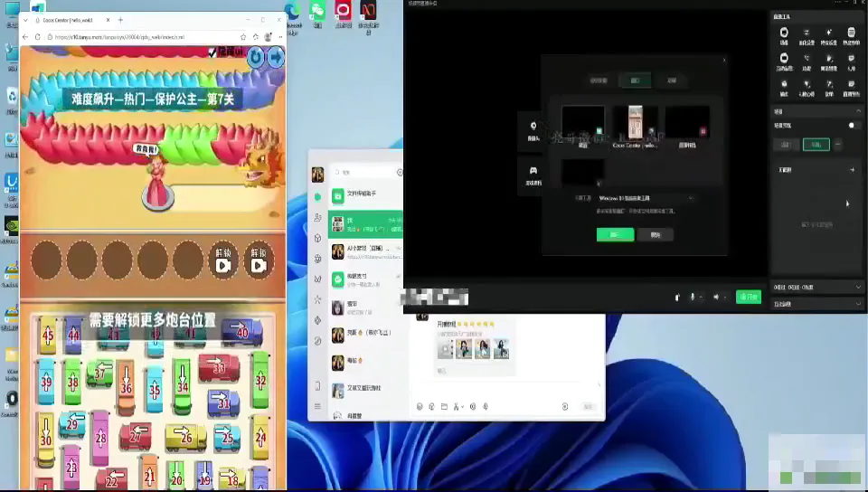This screenshot has width=868, height=492.
Task: Tap the green car numbered 34
Action: [182, 386]
